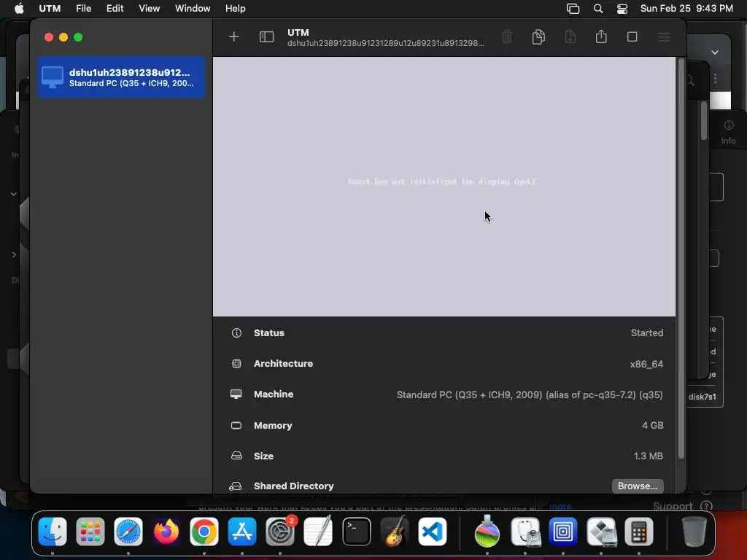Click the Started status value
The width and height of the screenshot is (747, 560).
coord(647,332)
